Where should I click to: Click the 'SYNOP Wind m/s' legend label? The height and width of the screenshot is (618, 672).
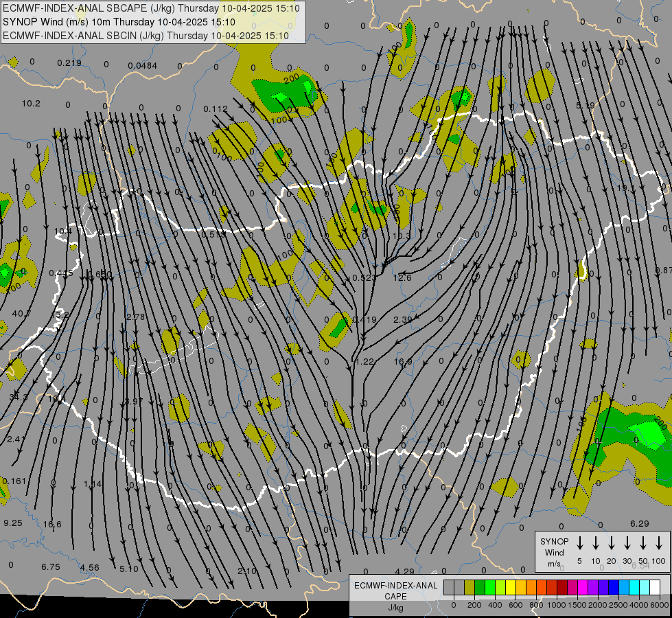point(554,553)
